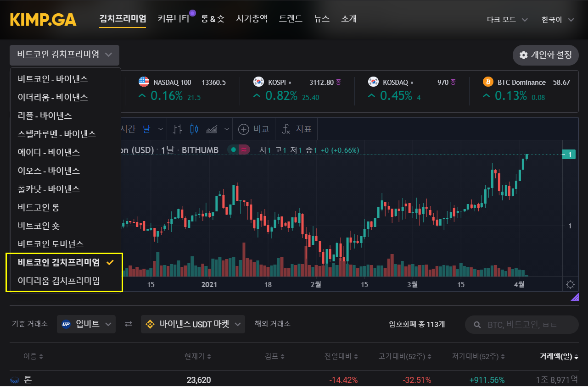Click the KIMP.GA logo
The width and height of the screenshot is (588, 387).
click(43, 20)
